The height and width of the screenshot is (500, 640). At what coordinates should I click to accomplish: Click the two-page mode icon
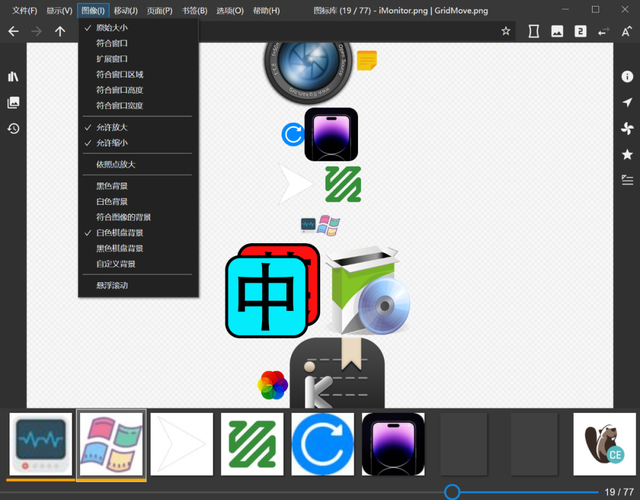(580, 31)
